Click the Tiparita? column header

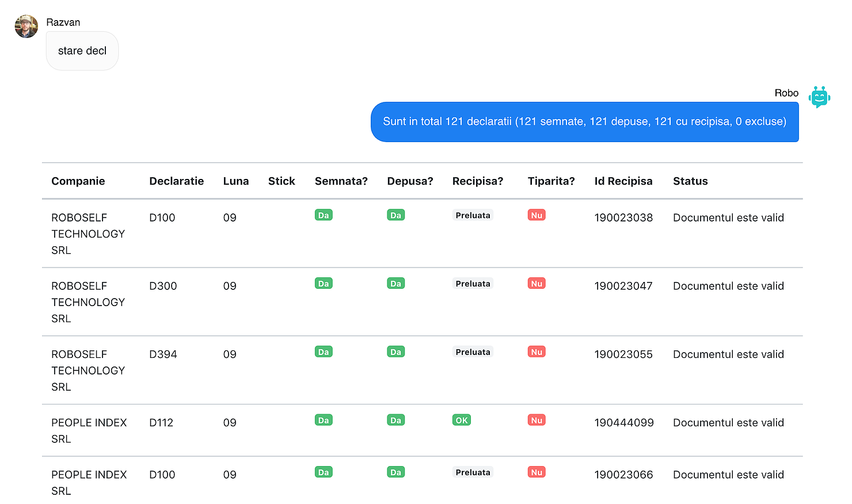551,181
